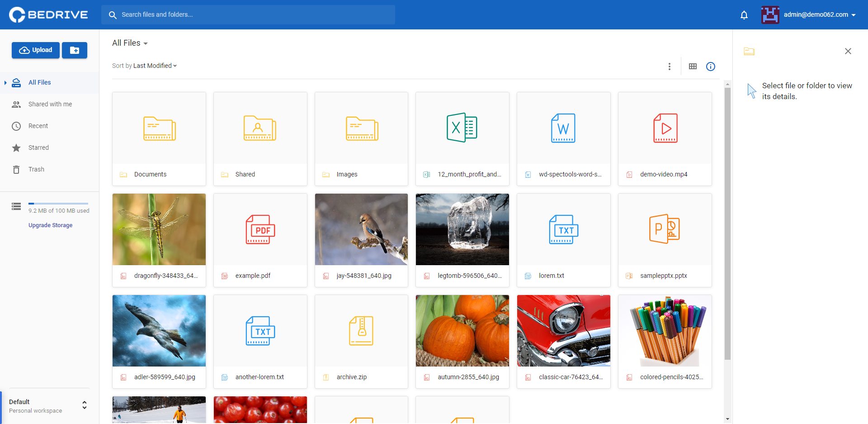Open the admin@demo062.com account menu

[820, 15]
